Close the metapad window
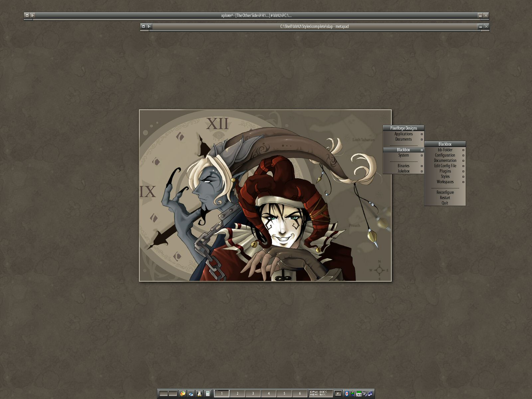Viewport: 532px width, 399px height. pos(486,26)
